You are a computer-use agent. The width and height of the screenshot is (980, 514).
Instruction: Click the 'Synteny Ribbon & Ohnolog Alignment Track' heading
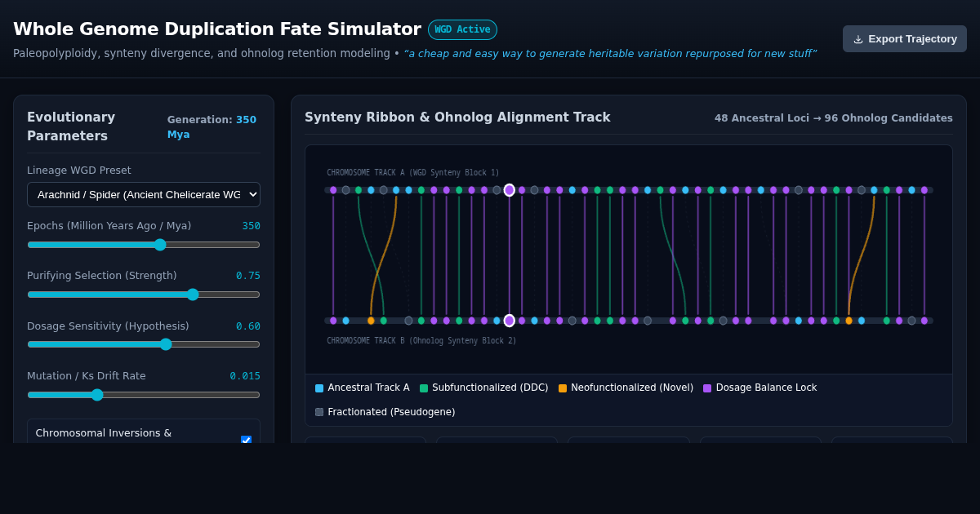coord(457,117)
